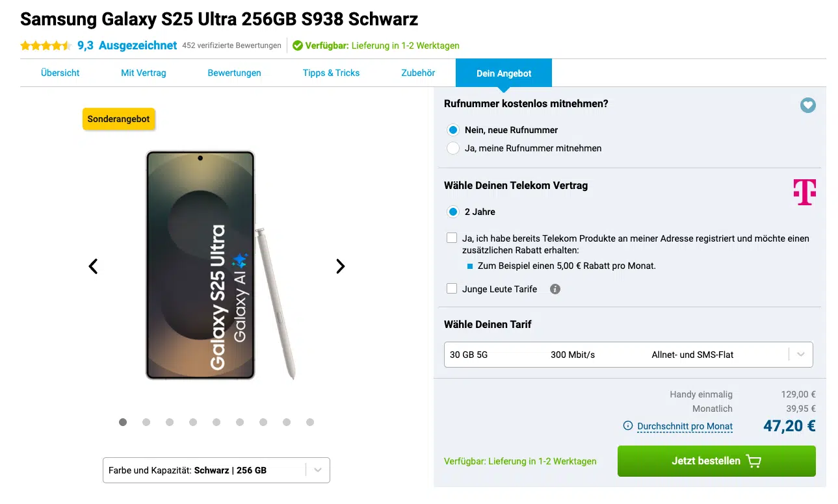Add phone to wishlist via heart icon
The image size is (838, 504).
point(807,105)
